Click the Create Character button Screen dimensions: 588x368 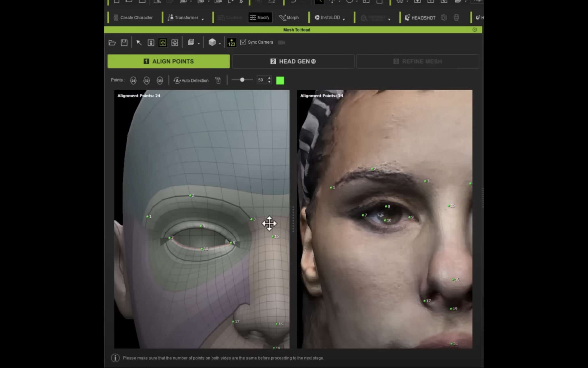point(133,18)
